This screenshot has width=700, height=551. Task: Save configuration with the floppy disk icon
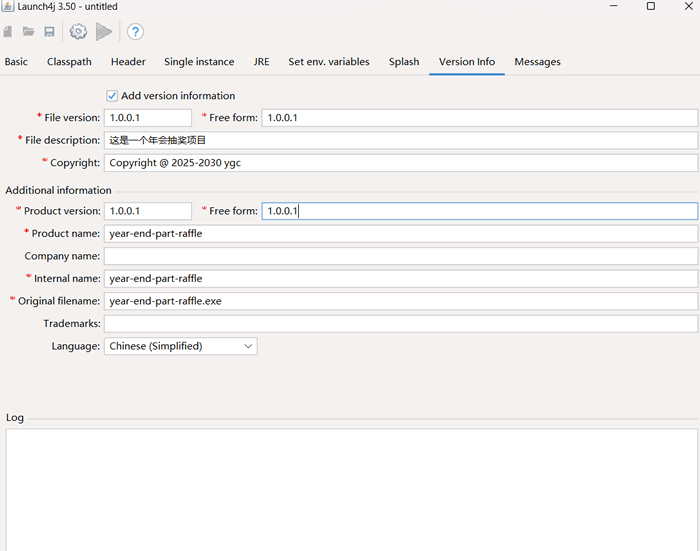49,32
